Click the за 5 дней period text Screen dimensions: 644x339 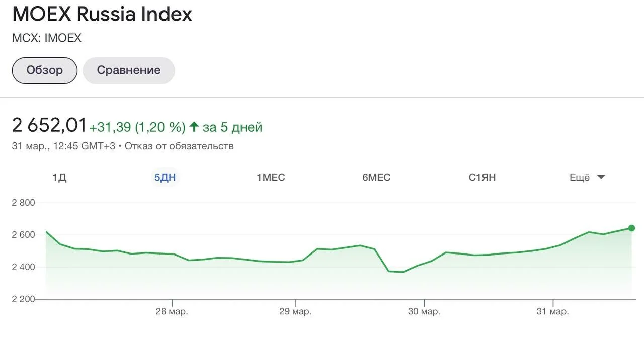232,127
